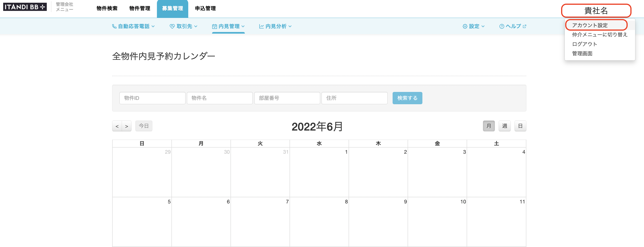Choose ログアウト from the account menu
The width and height of the screenshot is (644, 247).
pyautogui.click(x=600, y=44)
